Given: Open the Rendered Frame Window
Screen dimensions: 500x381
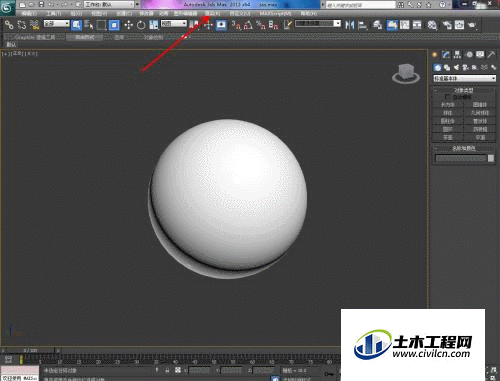Looking at the screenshot, I should point(459,25).
